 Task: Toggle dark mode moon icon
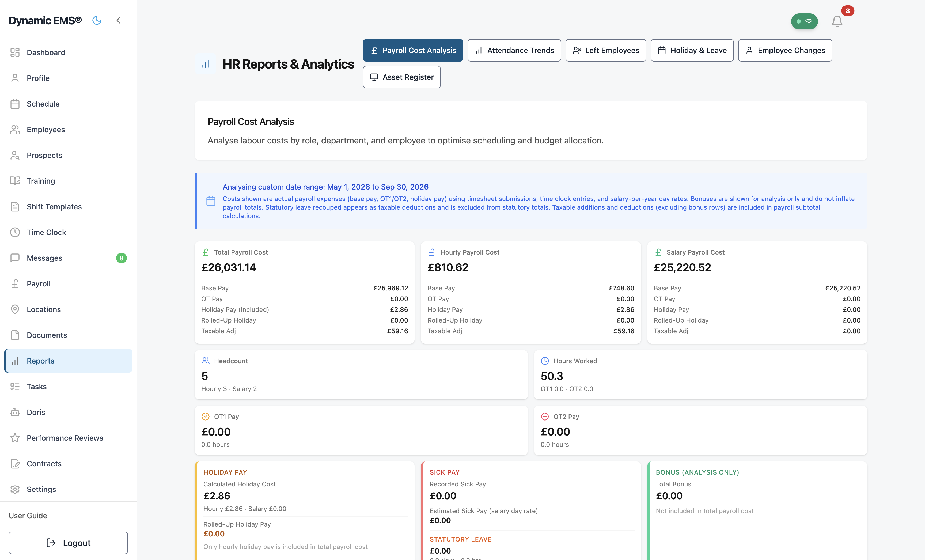click(x=97, y=20)
